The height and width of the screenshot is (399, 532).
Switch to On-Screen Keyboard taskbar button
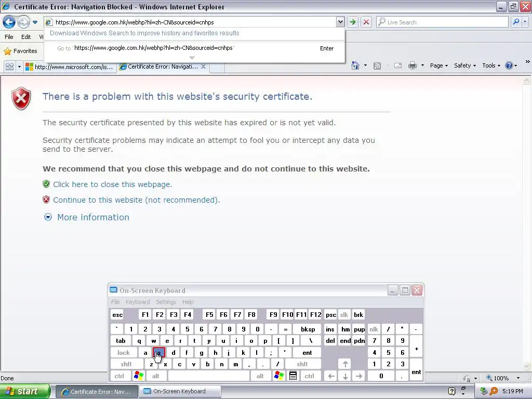pos(180,391)
